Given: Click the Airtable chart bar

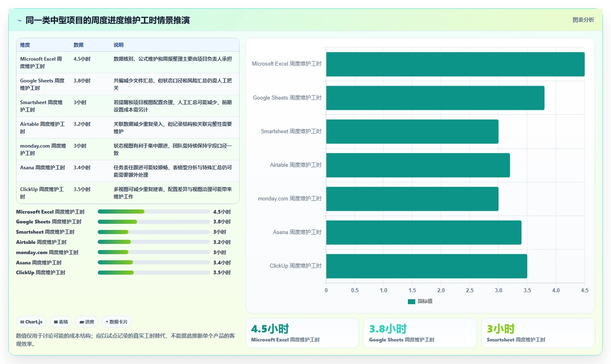Looking at the screenshot, I should coord(418,165).
